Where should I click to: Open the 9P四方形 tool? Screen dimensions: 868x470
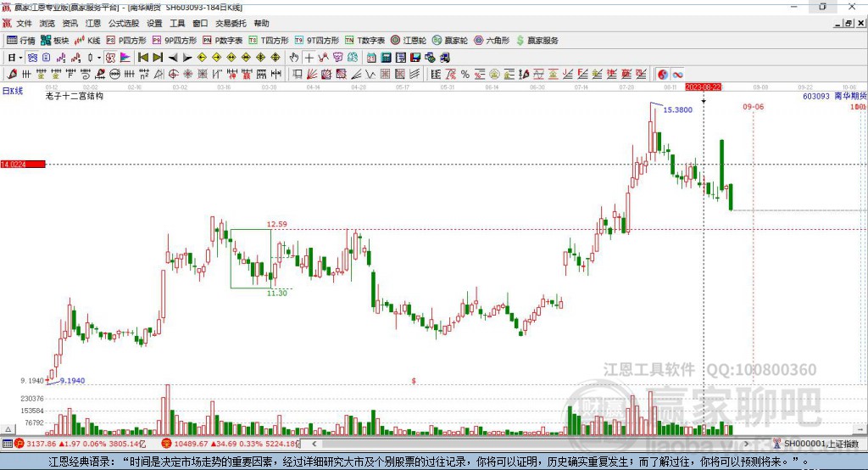click(x=175, y=41)
